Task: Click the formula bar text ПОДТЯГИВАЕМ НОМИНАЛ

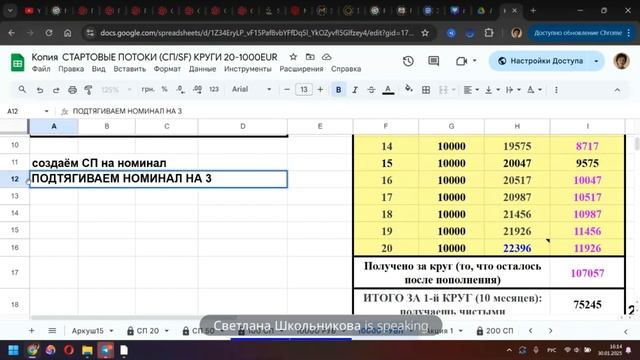Action: tap(127, 111)
